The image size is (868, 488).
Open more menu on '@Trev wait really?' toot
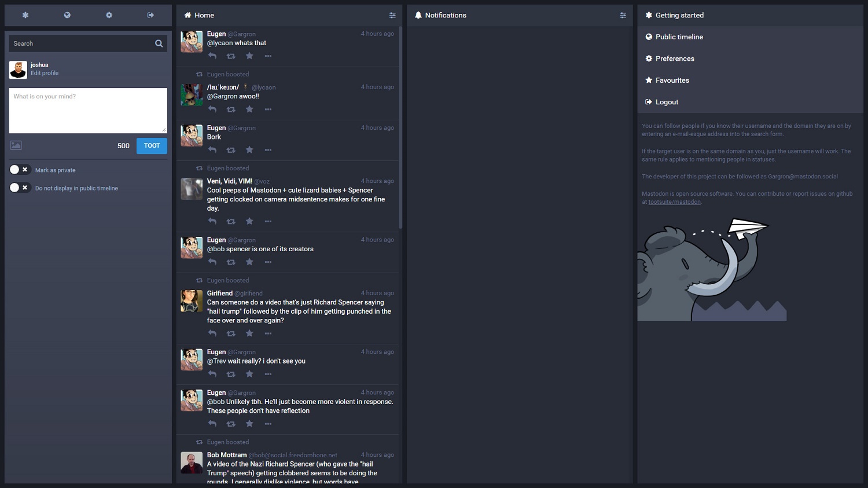(268, 374)
